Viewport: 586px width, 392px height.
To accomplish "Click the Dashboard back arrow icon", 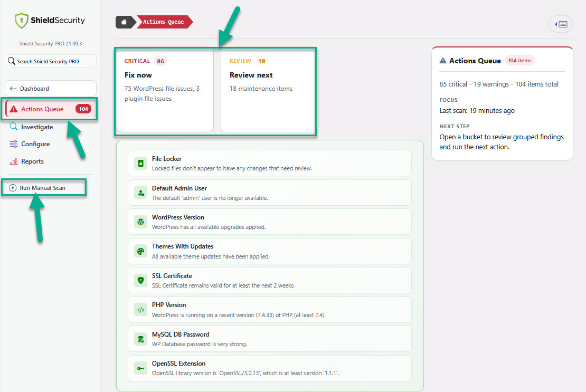I will point(13,89).
